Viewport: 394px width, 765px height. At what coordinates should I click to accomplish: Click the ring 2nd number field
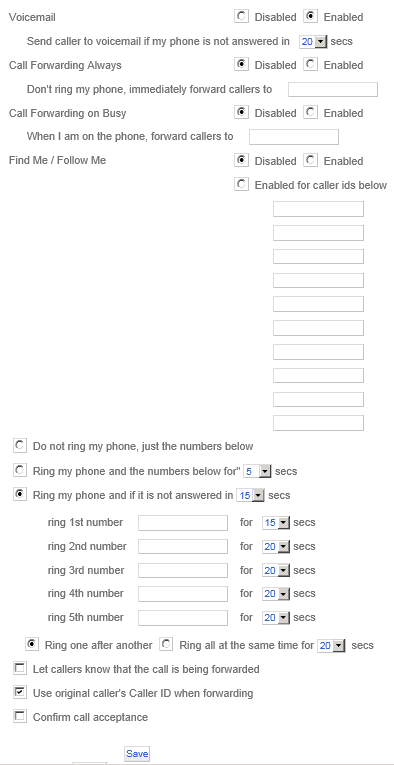[x=183, y=546]
